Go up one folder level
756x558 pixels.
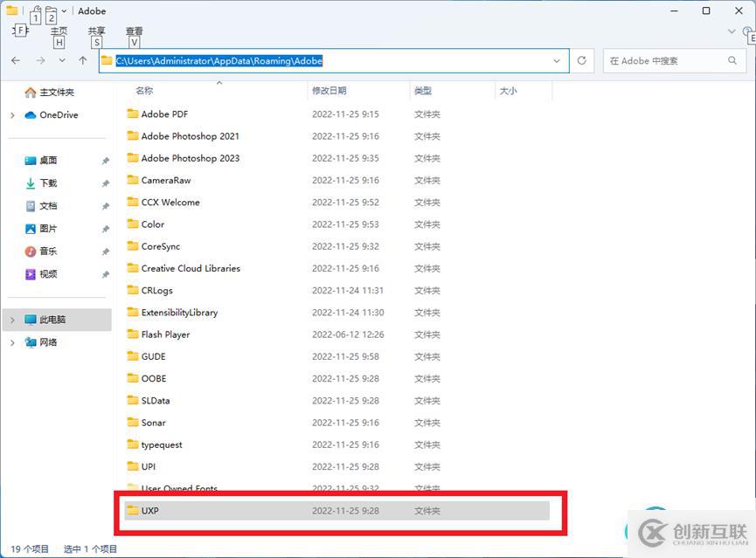(83, 61)
